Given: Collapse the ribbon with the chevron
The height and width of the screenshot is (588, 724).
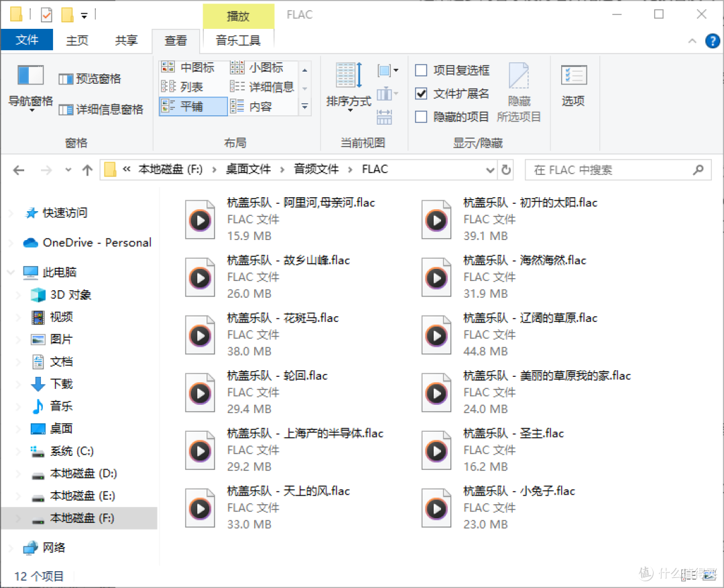Looking at the screenshot, I should [x=692, y=41].
